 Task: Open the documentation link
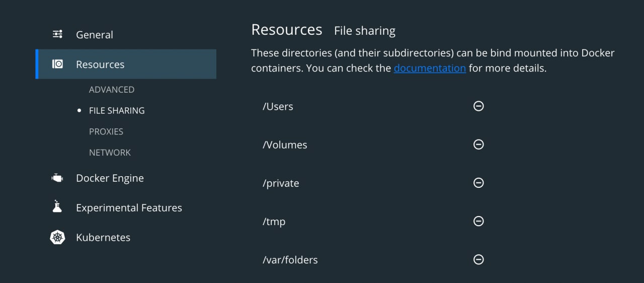430,68
